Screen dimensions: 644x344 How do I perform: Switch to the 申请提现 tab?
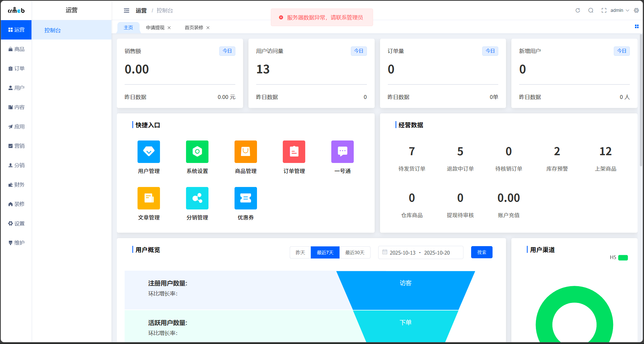click(x=155, y=28)
